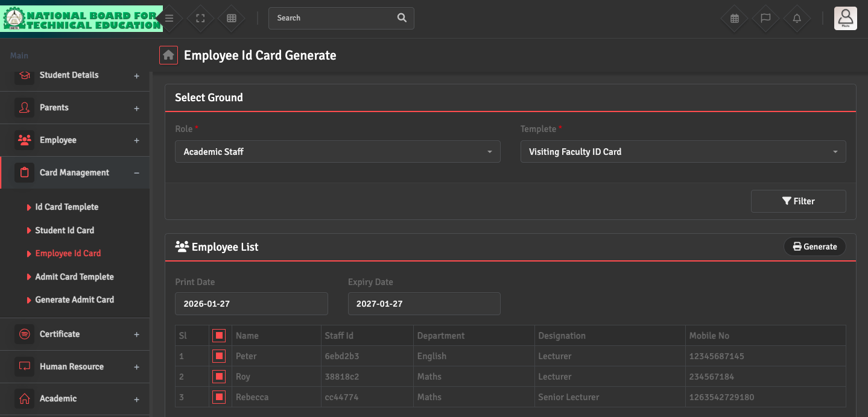This screenshot has height=417, width=868.
Task: Click the hamburger menu icon
Action: 169,18
